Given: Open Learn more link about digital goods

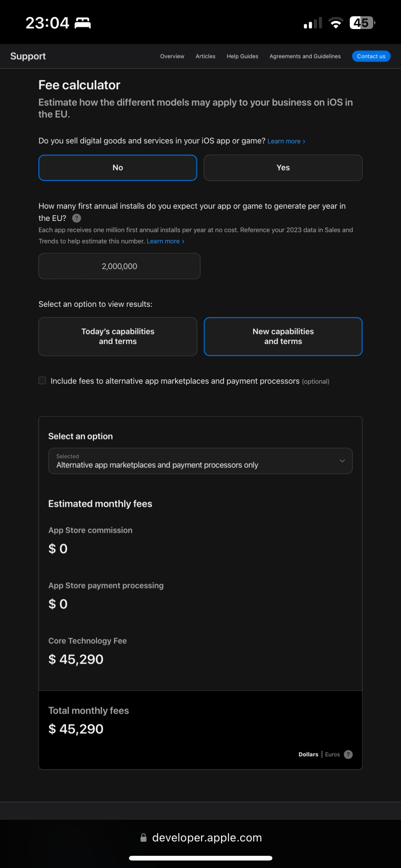Looking at the screenshot, I should pyautogui.click(x=286, y=141).
